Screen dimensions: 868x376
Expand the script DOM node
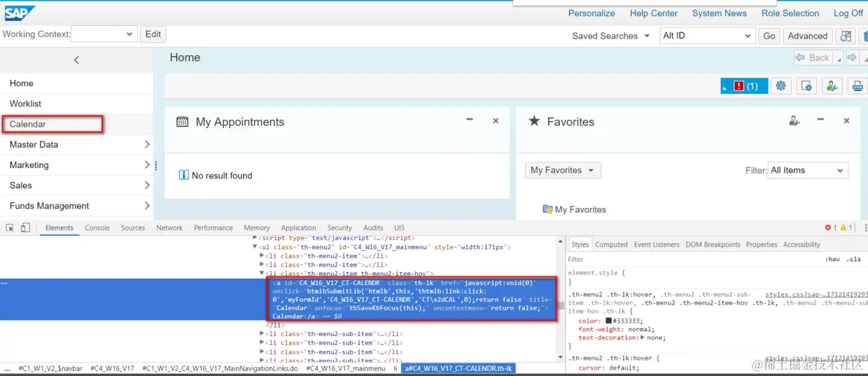click(x=255, y=238)
